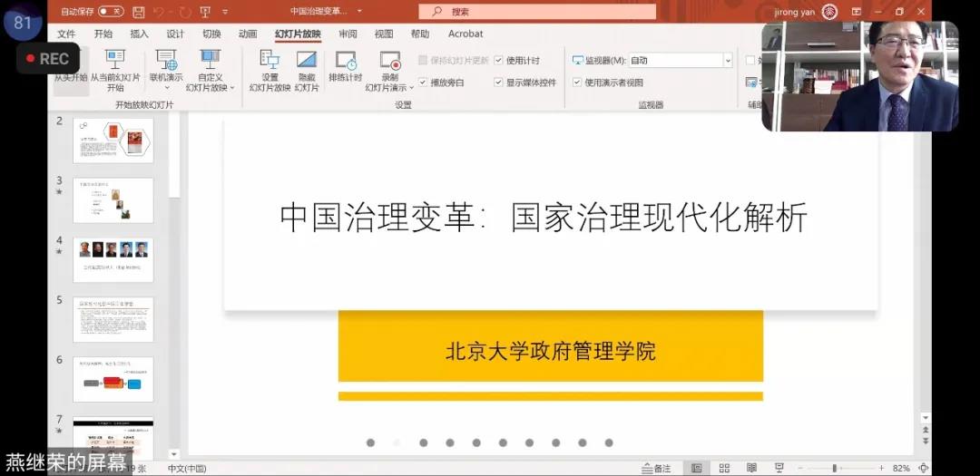Select slide 4 thumbnail with portraits
The image size is (980, 476).
(113, 259)
